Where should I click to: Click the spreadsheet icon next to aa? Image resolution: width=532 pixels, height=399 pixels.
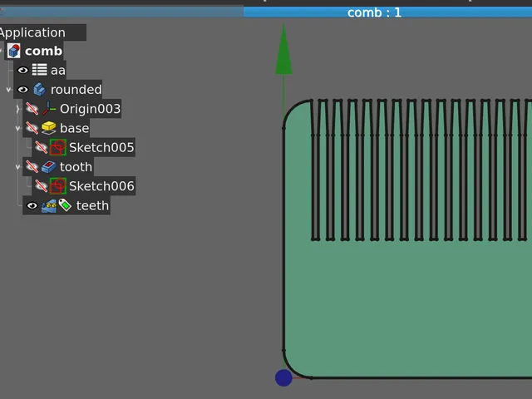coord(40,70)
